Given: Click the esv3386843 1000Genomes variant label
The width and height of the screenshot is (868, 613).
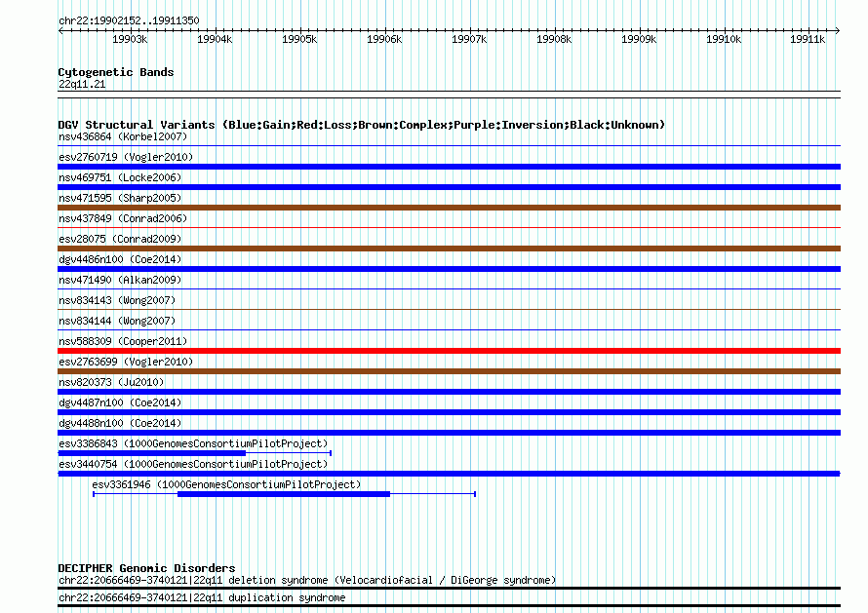Looking at the screenshot, I should (193, 443).
